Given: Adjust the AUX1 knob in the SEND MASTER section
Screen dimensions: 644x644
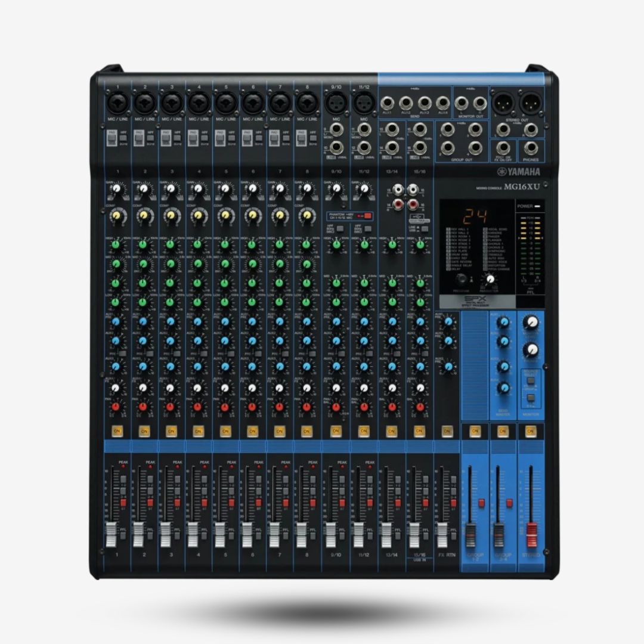Looking at the screenshot, I should coord(503,323).
